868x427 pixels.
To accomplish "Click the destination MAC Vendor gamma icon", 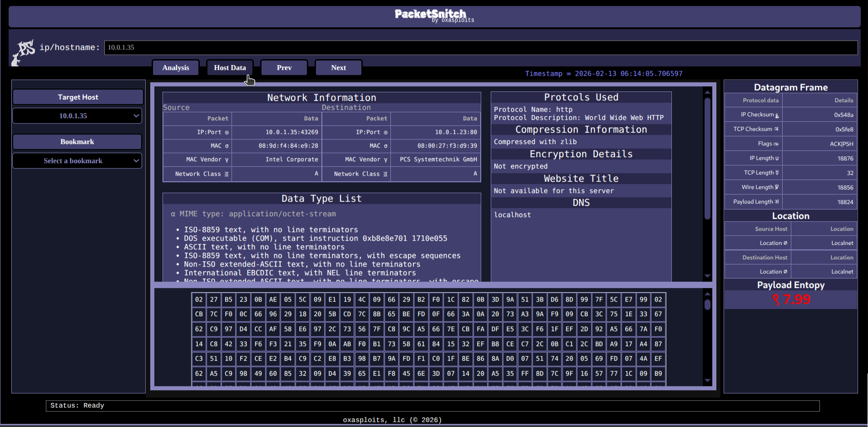I will 385,159.
